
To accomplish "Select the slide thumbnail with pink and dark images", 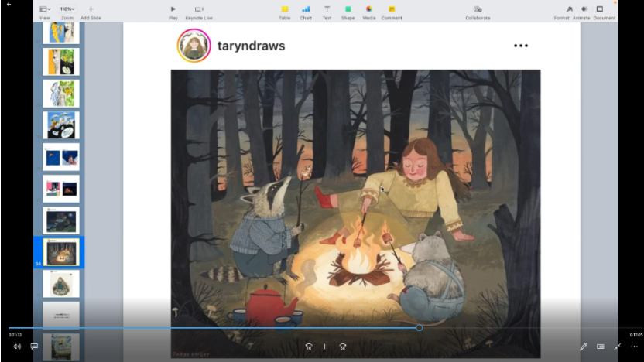I will (61, 189).
